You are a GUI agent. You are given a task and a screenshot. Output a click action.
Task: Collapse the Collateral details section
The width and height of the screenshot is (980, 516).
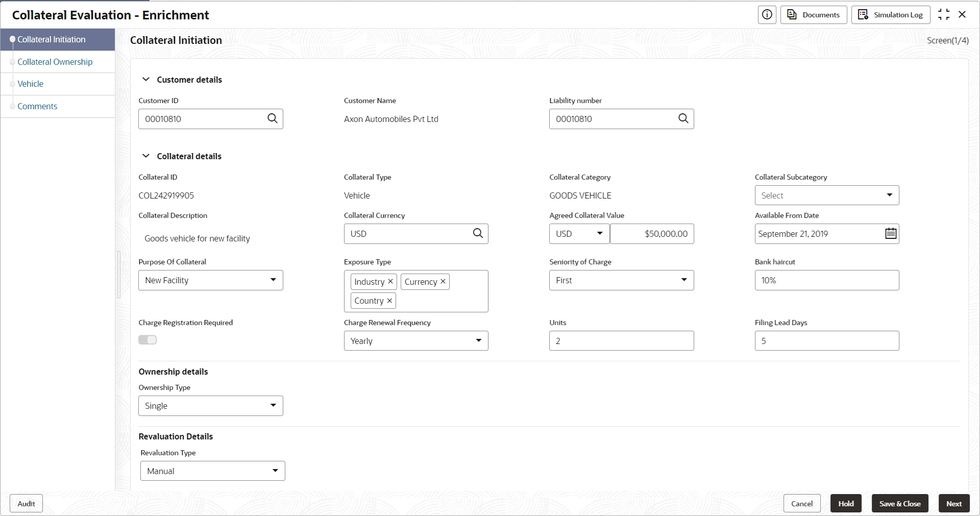[x=146, y=156]
